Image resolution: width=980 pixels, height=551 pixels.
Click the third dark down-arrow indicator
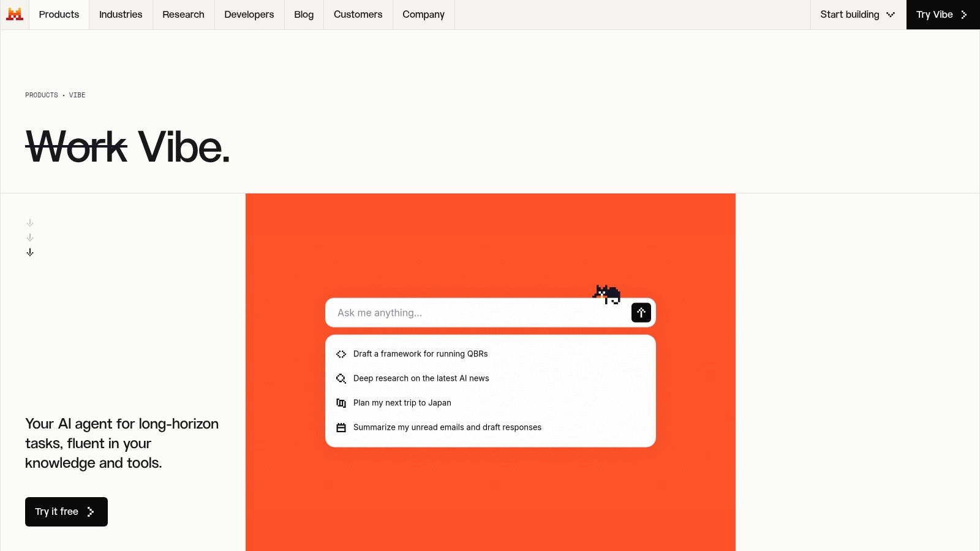[x=30, y=252]
